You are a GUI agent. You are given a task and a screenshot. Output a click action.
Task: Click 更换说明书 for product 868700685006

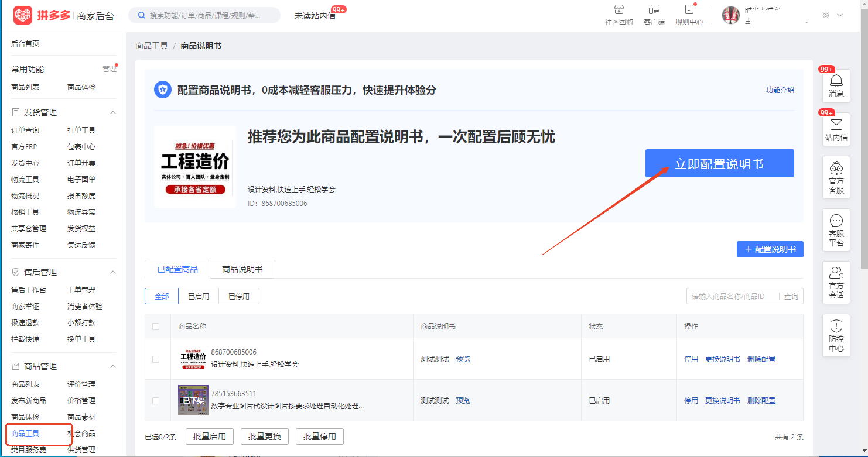(x=723, y=359)
